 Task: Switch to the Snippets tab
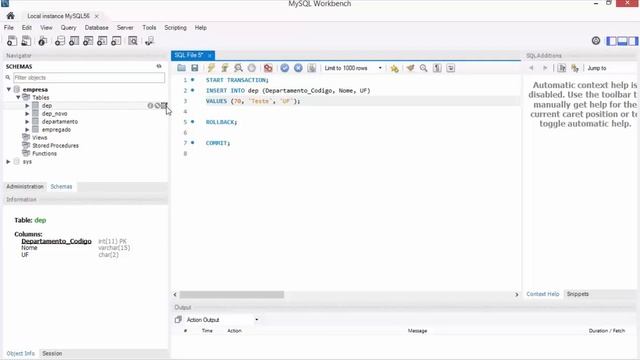[578, 294]
